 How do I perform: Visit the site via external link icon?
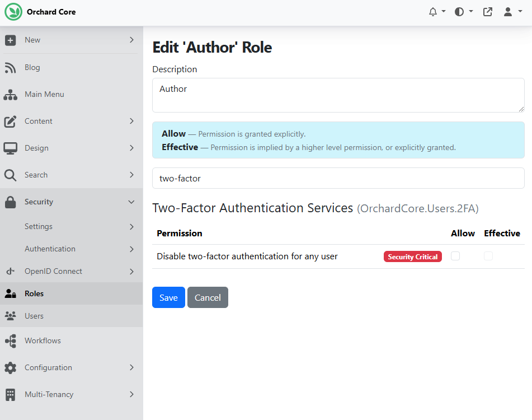pyautogui.click(x=488, y=12)
